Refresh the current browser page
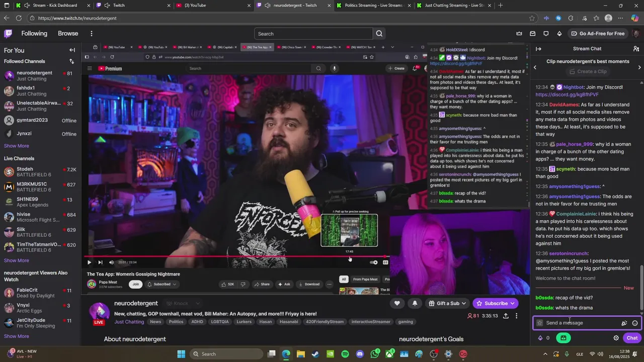Viewport: 644px width, 362px height. [19, 18]
